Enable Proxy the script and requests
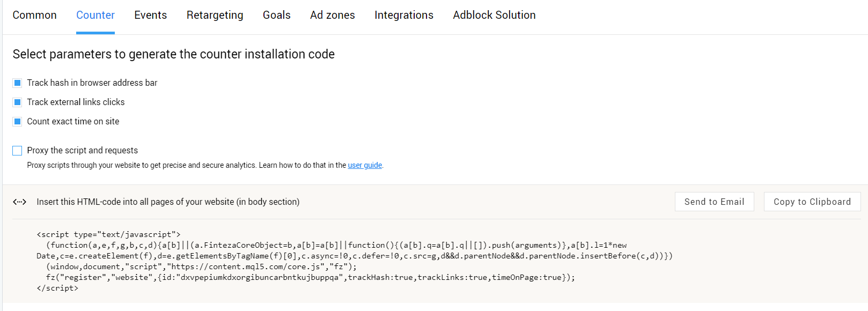 pos(17,150)
